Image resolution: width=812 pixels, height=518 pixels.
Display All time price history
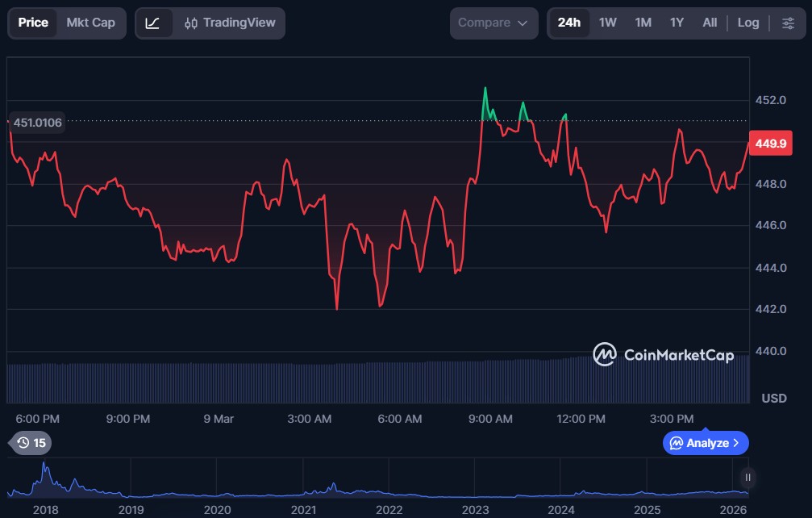(710, 23)
